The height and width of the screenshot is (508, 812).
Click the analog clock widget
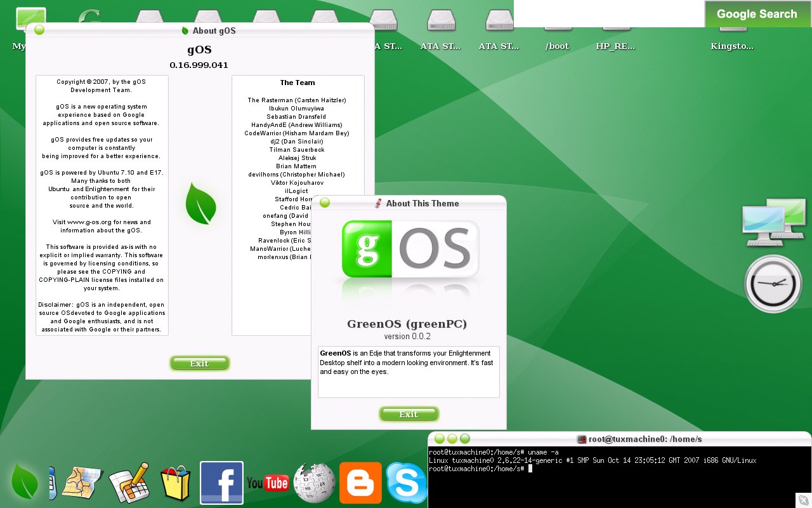coord(773,284)
